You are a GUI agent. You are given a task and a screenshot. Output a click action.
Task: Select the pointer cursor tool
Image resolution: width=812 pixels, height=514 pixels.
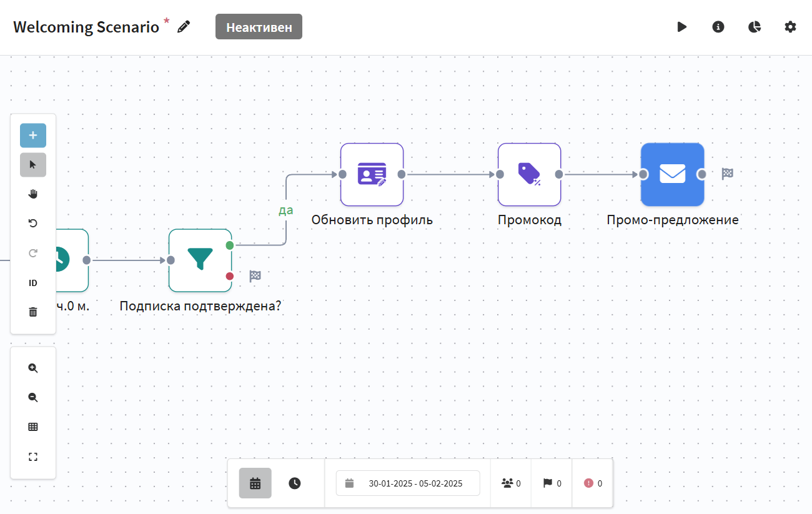(33, 165)
